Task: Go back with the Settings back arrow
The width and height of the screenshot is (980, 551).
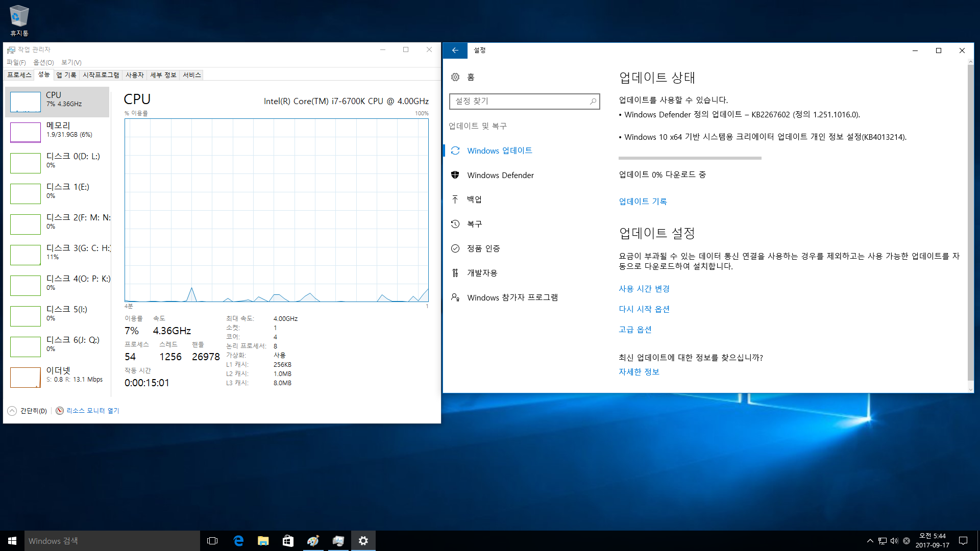Action: pyautogui.click(x=455, y=51)
